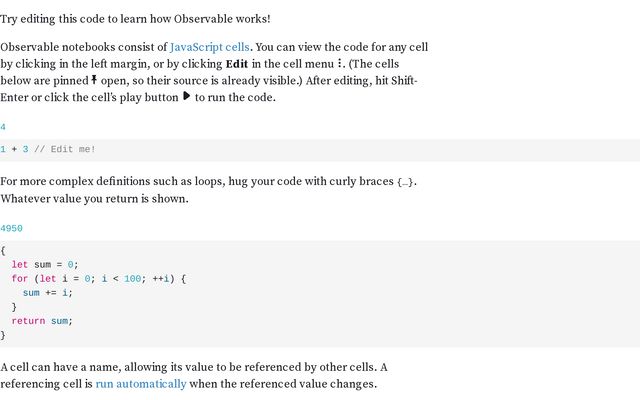Click the pin icon after 'pinned'

point(94,80)
